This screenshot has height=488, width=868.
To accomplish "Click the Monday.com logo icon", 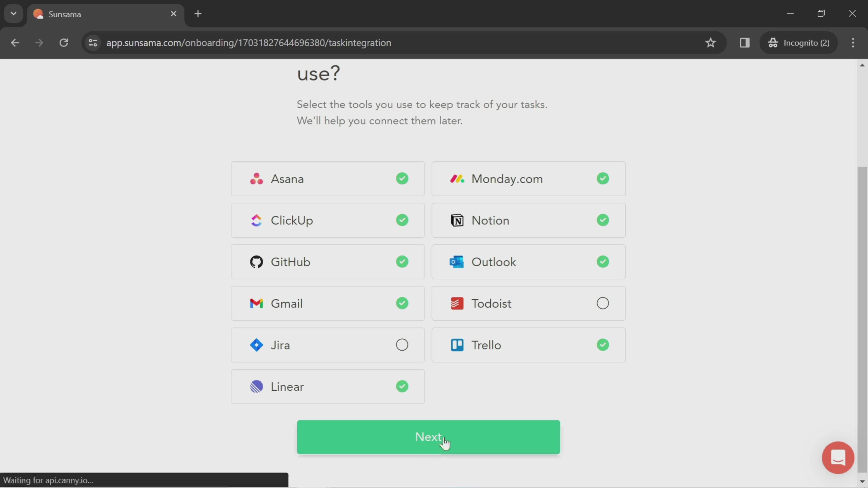I will 457,179.
